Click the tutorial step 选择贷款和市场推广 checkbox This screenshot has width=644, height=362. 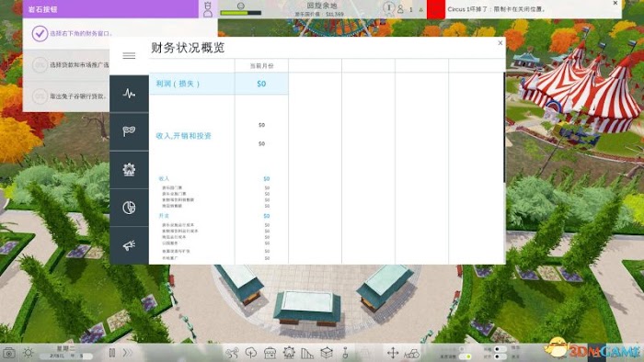tap(40, 65)
